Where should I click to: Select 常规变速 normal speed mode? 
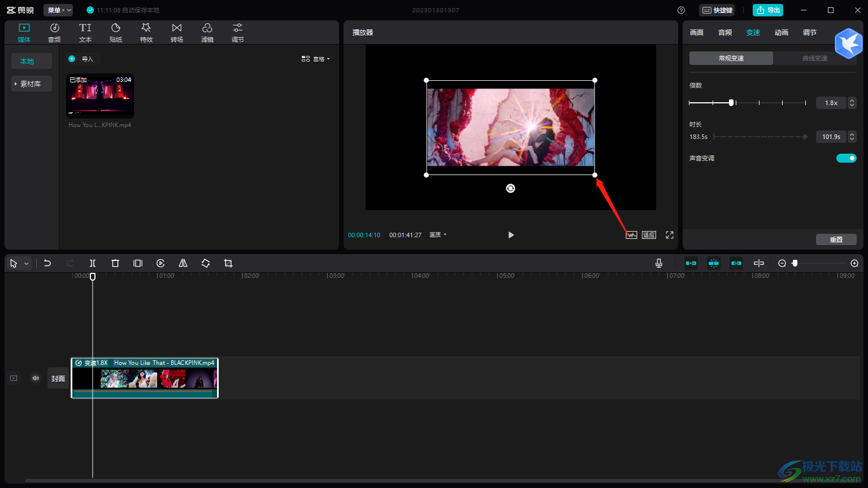tap(731, 58)
